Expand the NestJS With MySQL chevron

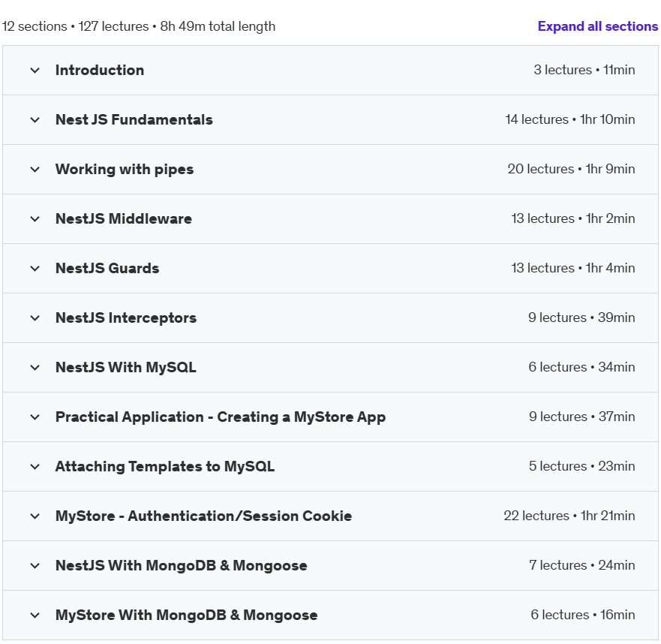pos(35,367)
